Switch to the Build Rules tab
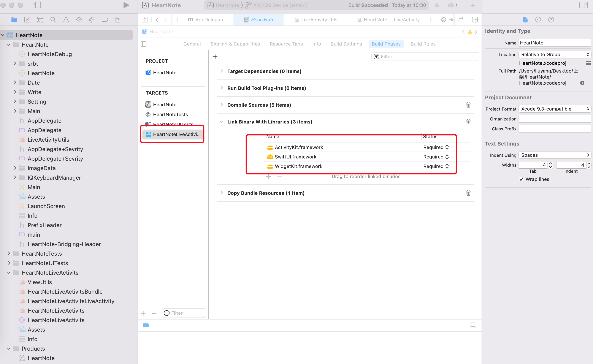The width and height of the screenshot is (593, 364). point(423,44)
